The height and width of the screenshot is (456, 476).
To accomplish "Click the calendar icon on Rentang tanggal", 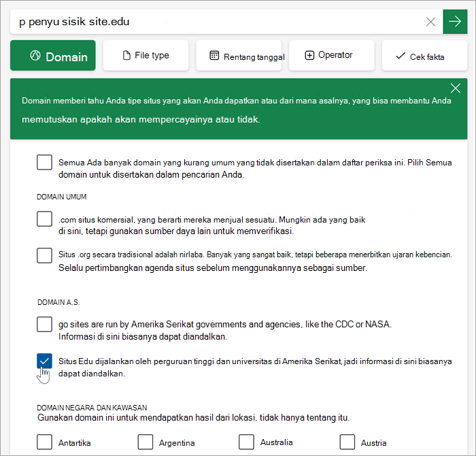I will [x=214, y=55].
